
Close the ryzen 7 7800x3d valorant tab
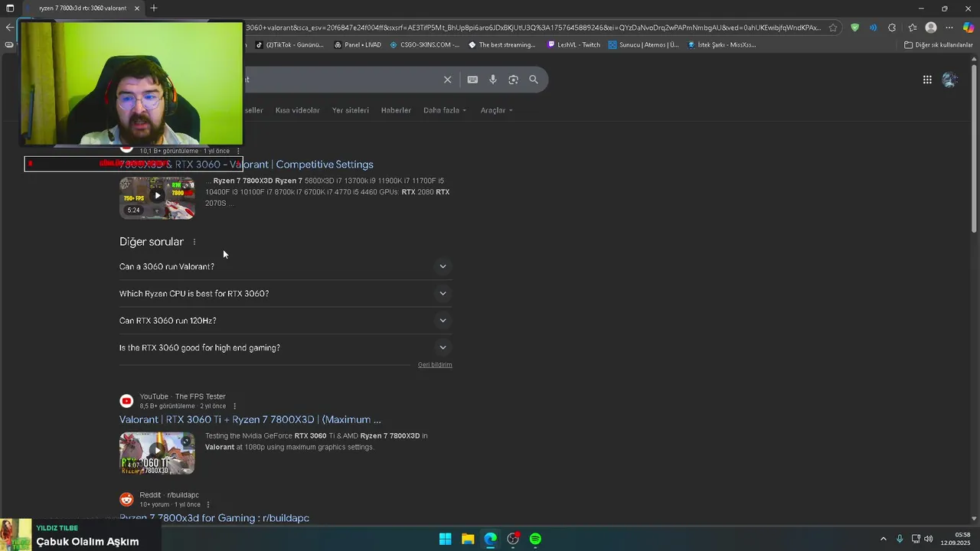[x=137, y=8]
